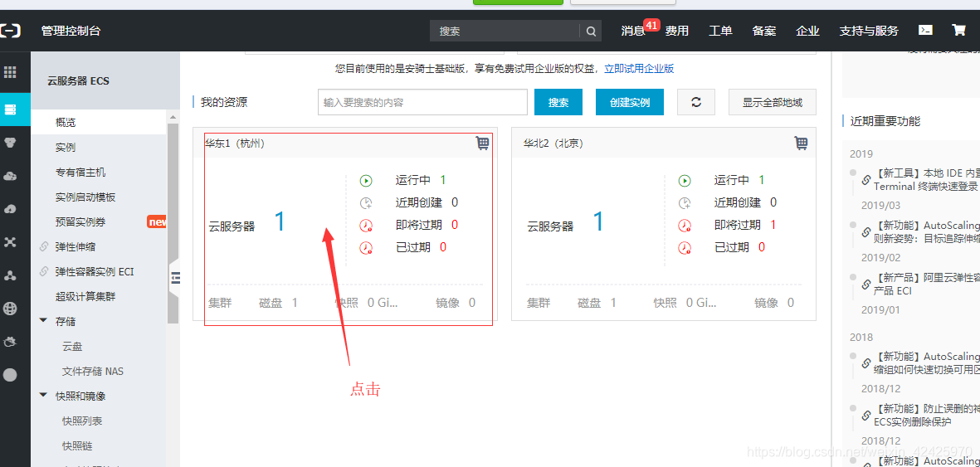Open the products grid icon in left rail
The image size is (980, 467).
point(10,72)
